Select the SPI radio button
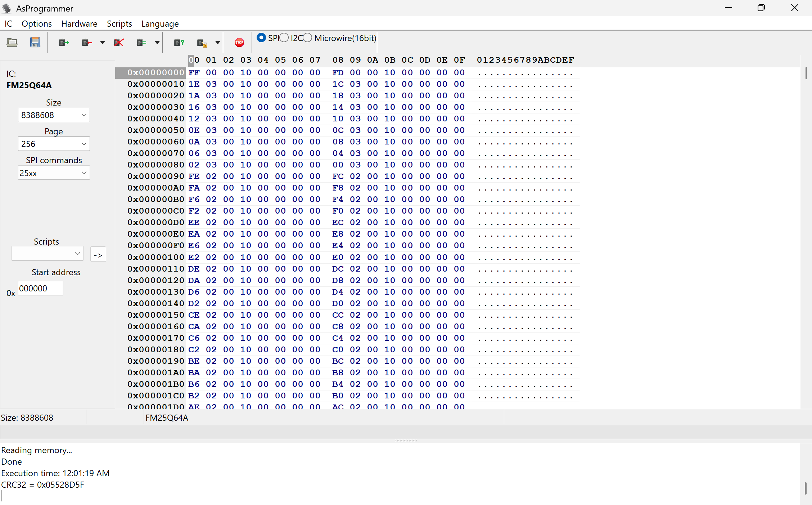 coord(261,37)
